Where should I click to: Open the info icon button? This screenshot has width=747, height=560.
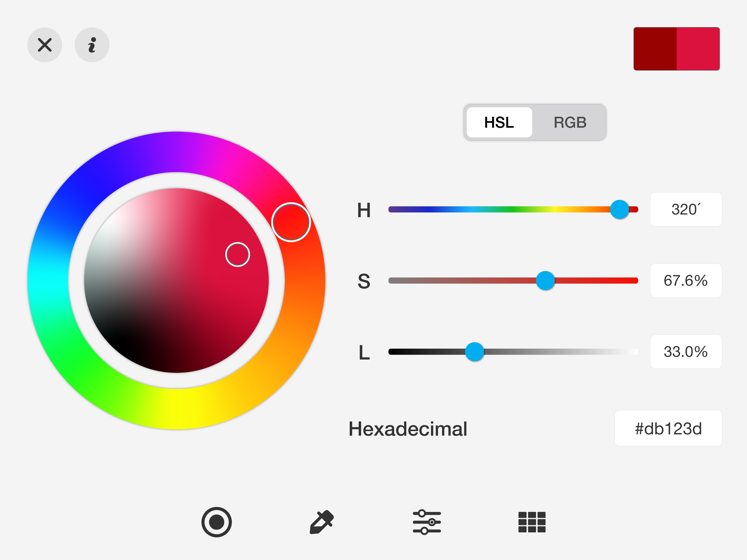(x=92, y=45)
